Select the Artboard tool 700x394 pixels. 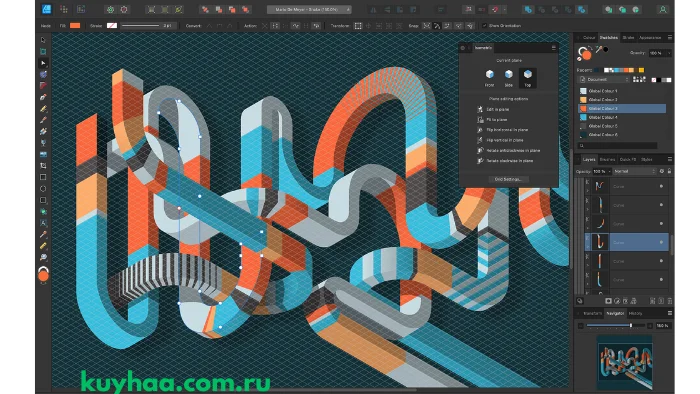pyautogui.click(x=43, y=51)
